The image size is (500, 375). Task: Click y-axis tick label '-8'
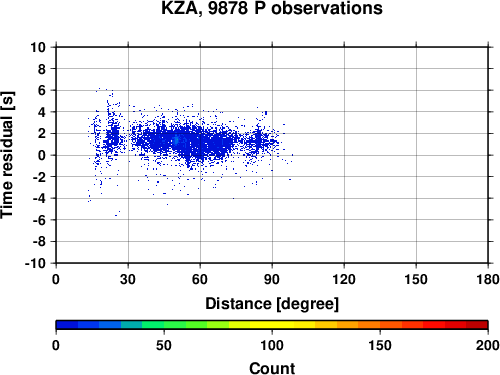[39, 242]
